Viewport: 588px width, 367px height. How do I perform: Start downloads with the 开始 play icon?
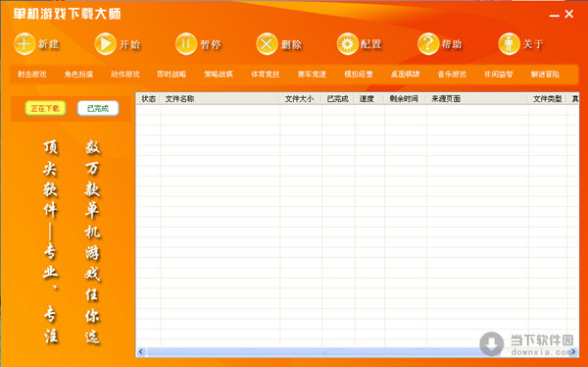(106, 44)
